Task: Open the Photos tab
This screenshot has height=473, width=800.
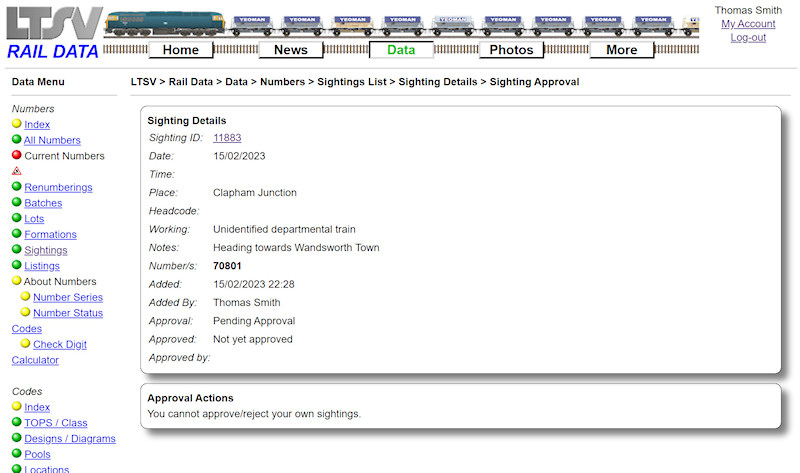Action: click(511, 49)
